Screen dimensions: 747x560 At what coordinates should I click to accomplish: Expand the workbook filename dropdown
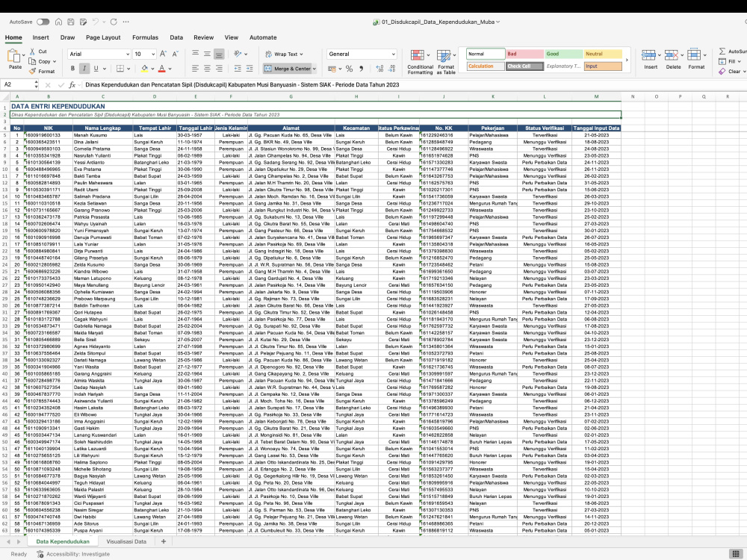tap(498, 22)
